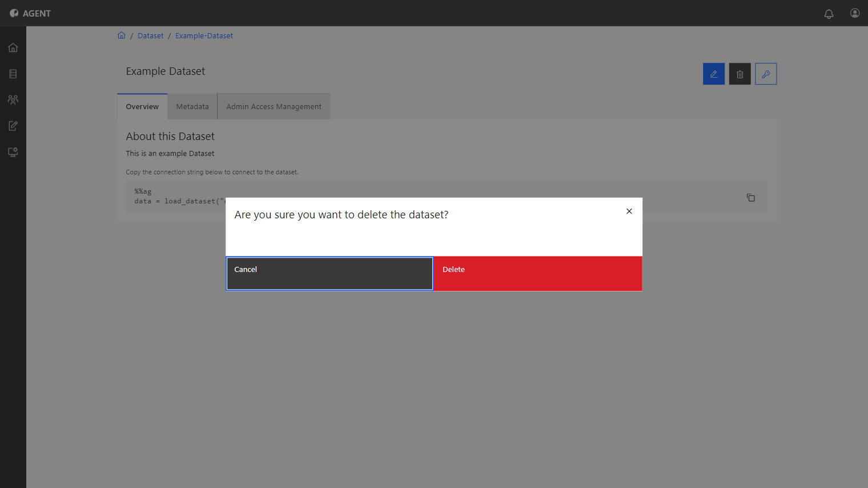Image resolution: width=868 pixels, height=488 pixels.
Task: Open the monitor settings sidebar icon
Action: pos(13,152)
